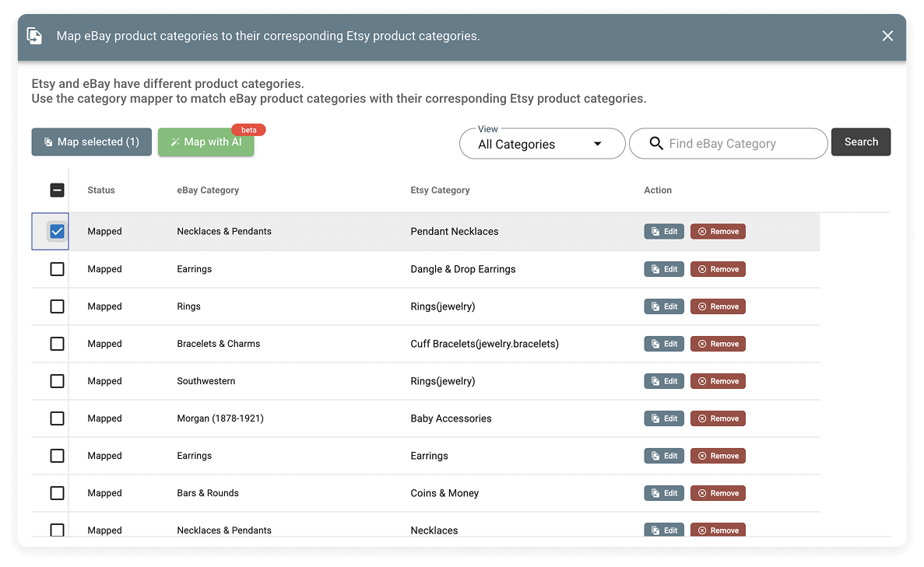Screen dimensions: 924x567
Task: Close the category mapper dialog
Action: click(887, 36)
